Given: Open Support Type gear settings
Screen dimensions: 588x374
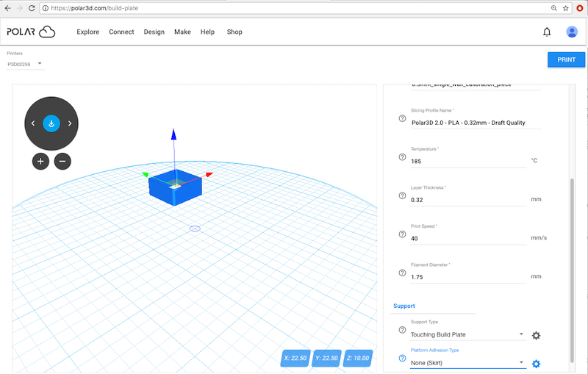Looking at the screenshot, I should [536, 335].
